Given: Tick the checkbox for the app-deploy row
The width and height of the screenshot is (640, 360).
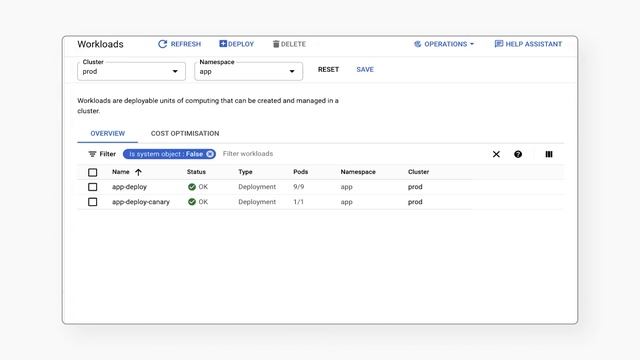Looking at the screenshot, I should coord(93,187).
